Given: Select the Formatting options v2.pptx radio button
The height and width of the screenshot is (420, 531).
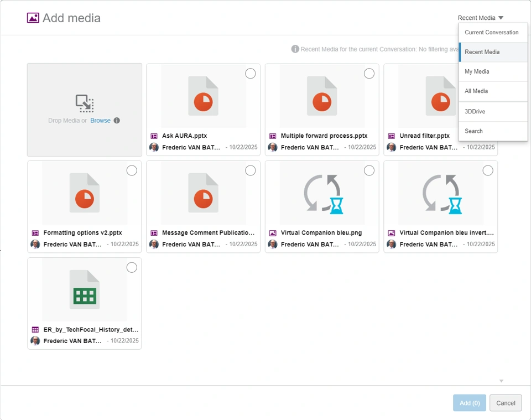Looking at the screenshot, I should pos(132,170).
